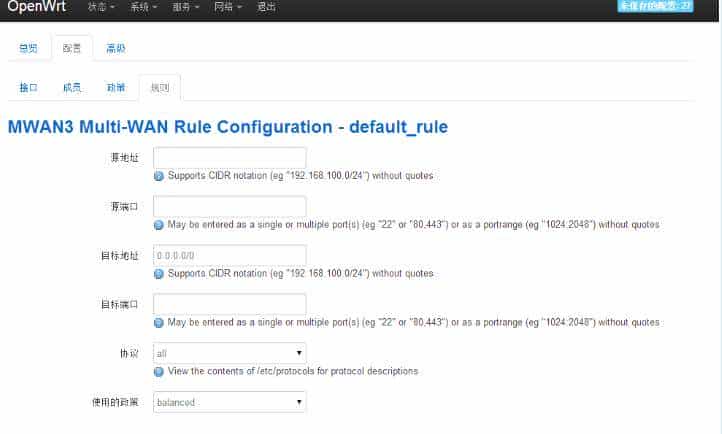Open the 高级 tab
The width and height of the screenshot is (722, 434).
116,48
